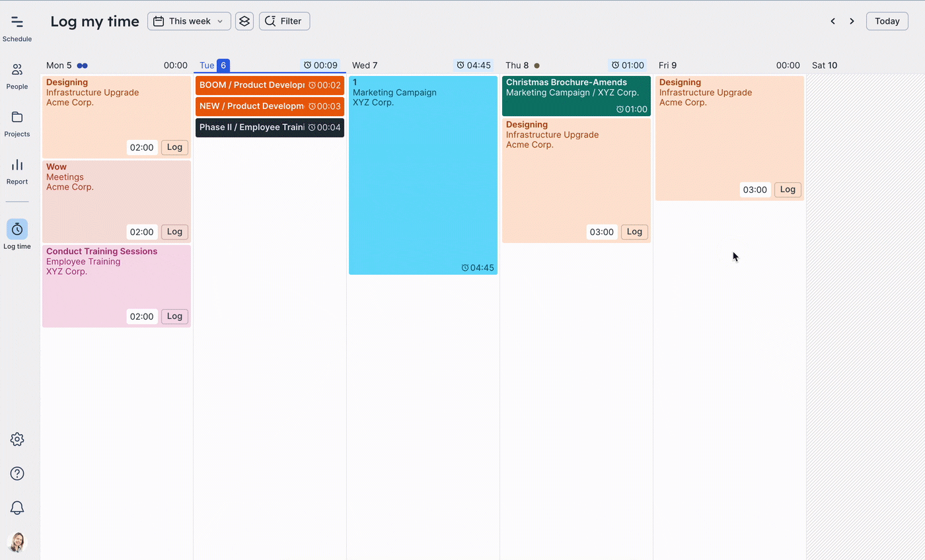Log the Conduct Training Sessions entry
This screenshot has height=560, width=925.
click(174, 316)
